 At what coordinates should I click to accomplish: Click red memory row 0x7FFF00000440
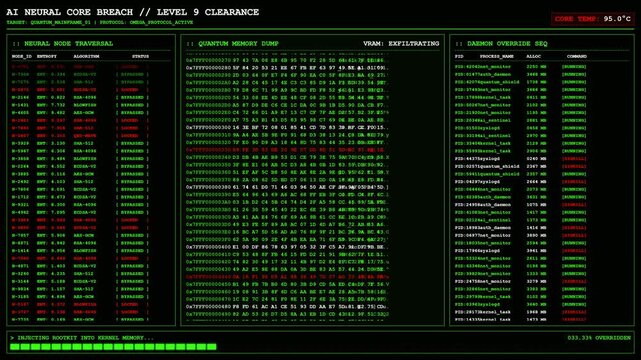287,277
